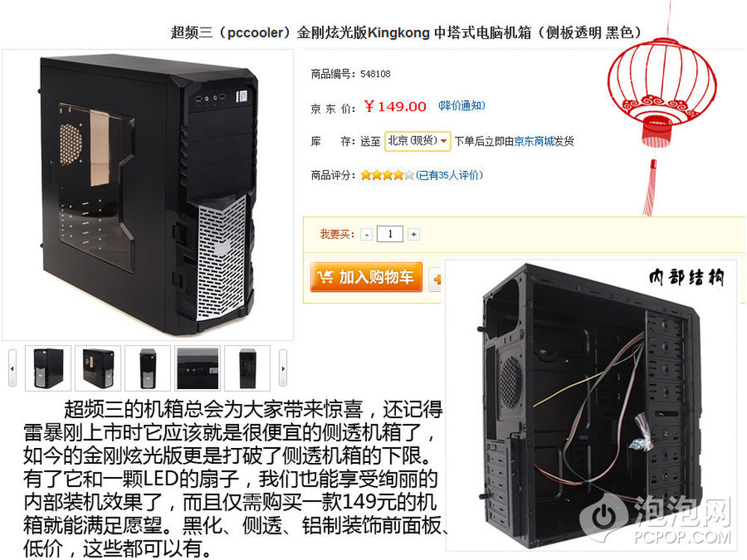Click the 加入购物车 add-to-cart button
The image size is (747, 560).
pyautogui.click(x=366, y=277)
